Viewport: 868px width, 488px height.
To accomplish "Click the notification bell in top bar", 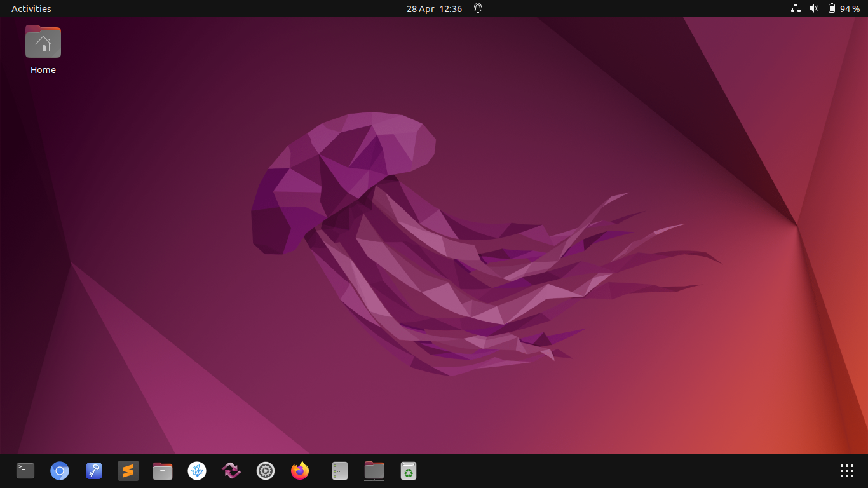I will 478,9.
